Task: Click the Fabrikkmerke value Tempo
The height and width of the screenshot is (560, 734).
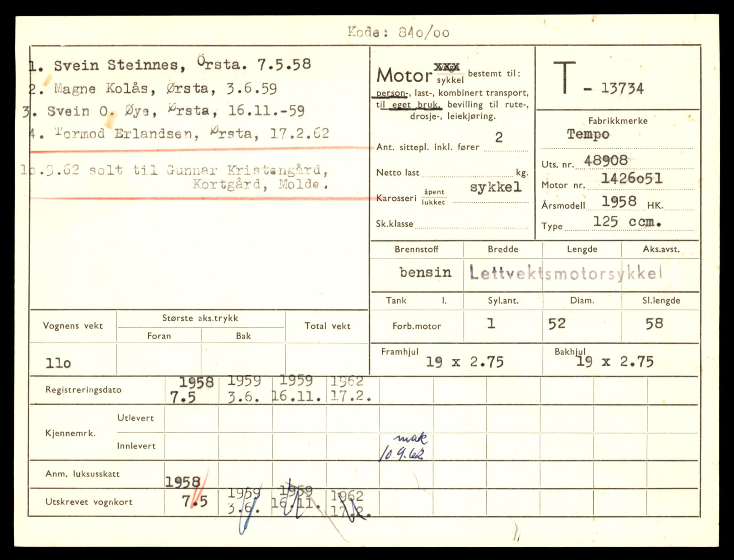Action: click(x=588, y=134)
